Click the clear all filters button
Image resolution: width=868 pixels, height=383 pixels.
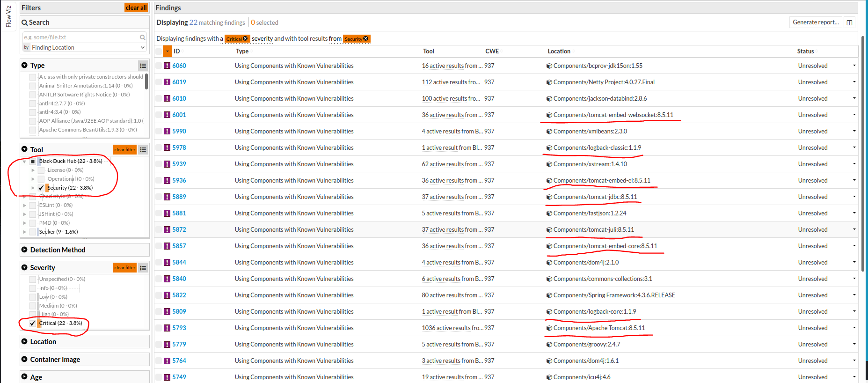pos(136,7)
